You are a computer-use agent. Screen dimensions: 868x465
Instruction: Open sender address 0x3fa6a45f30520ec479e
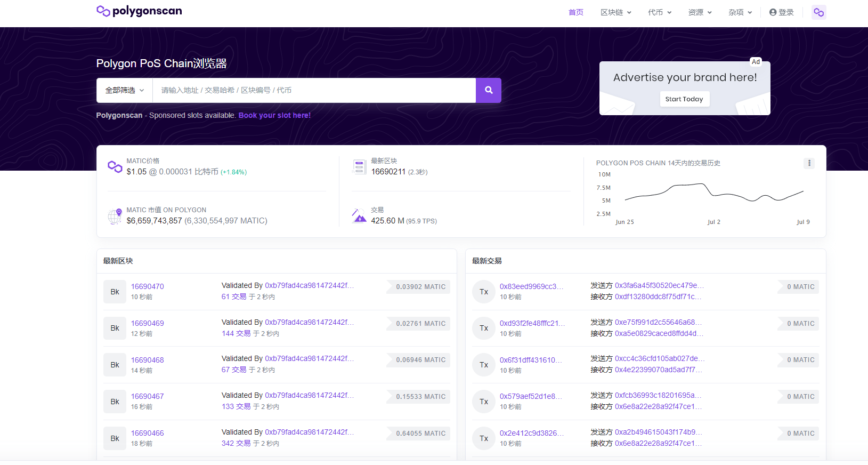tap(660, 285)
